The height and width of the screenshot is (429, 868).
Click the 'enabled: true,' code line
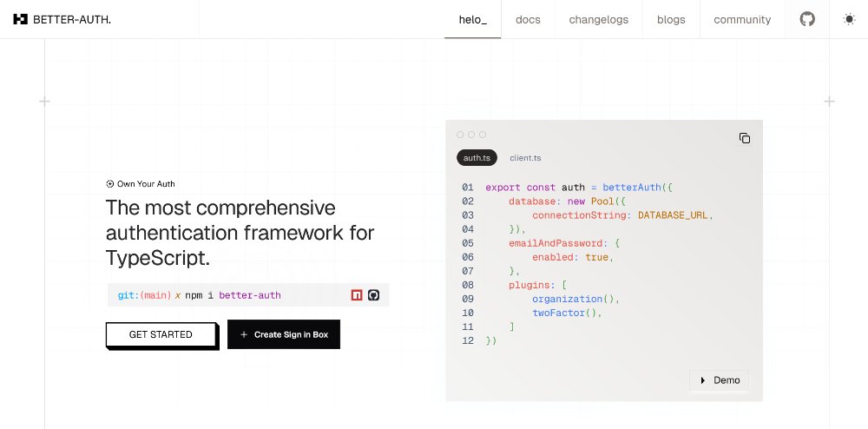point(573,257)
